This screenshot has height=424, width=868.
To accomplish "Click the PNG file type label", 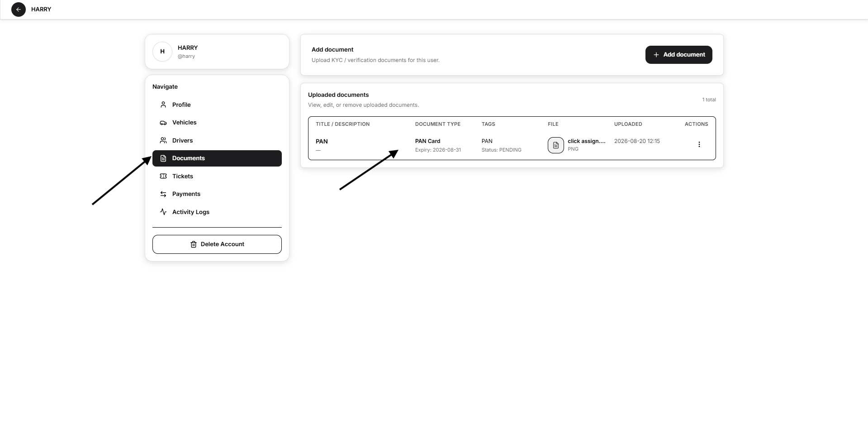I will click(x=573, y=149).
